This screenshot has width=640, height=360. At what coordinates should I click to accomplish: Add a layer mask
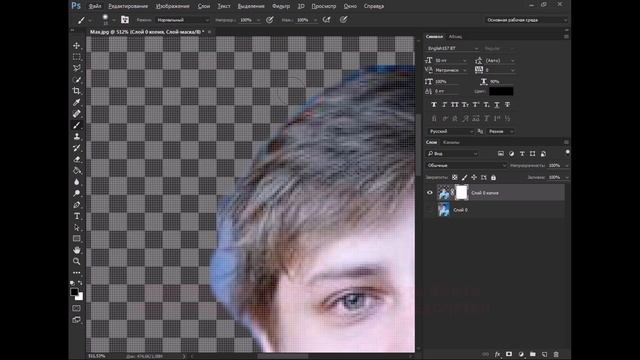509,354
